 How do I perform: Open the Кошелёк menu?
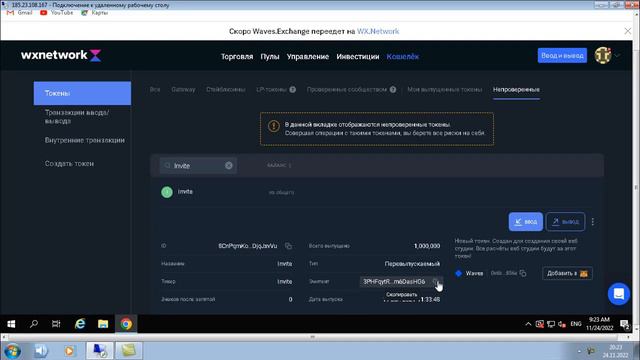click(x=402, y=57)
